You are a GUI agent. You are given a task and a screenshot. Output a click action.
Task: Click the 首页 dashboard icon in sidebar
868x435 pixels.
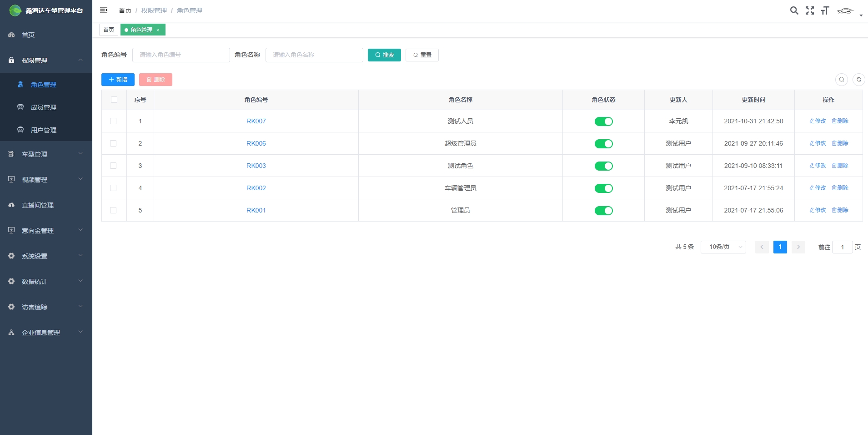click(11, 35)
